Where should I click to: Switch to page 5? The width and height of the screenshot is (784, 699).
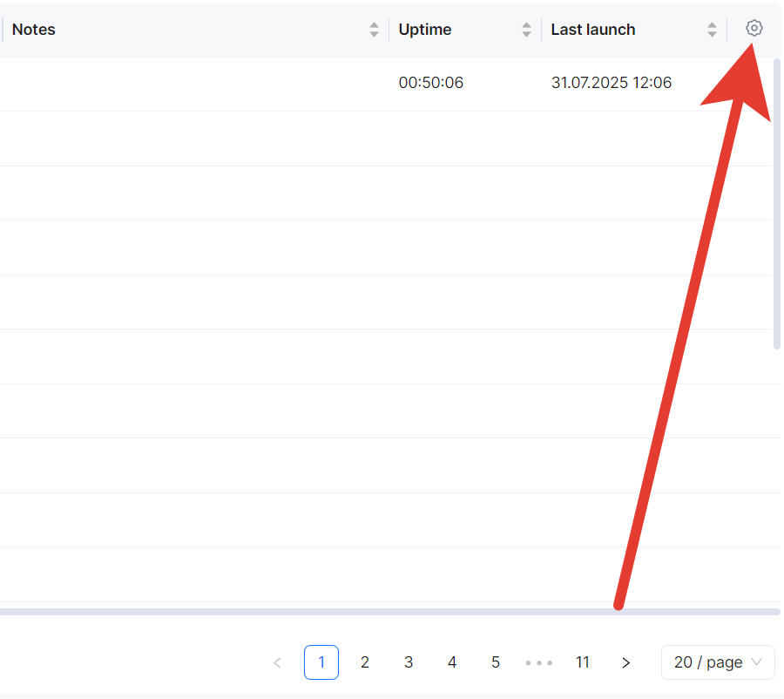click(x=496, y=662)
